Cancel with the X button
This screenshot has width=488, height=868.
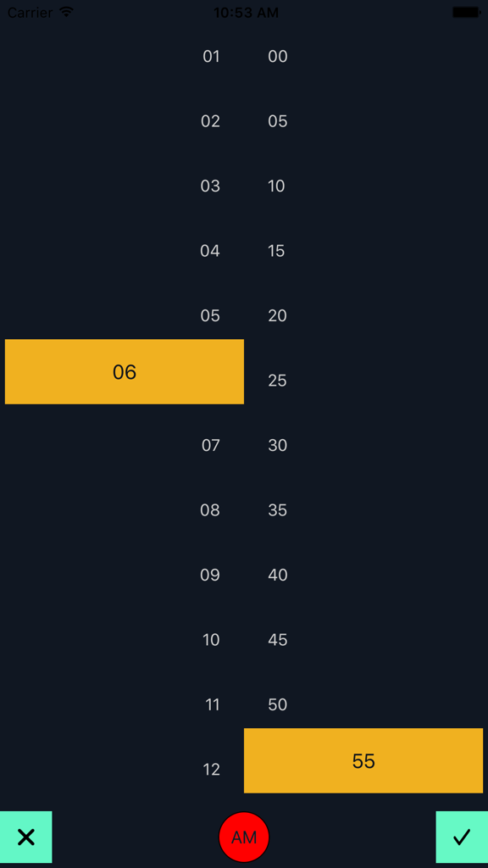tap(26, 837)
